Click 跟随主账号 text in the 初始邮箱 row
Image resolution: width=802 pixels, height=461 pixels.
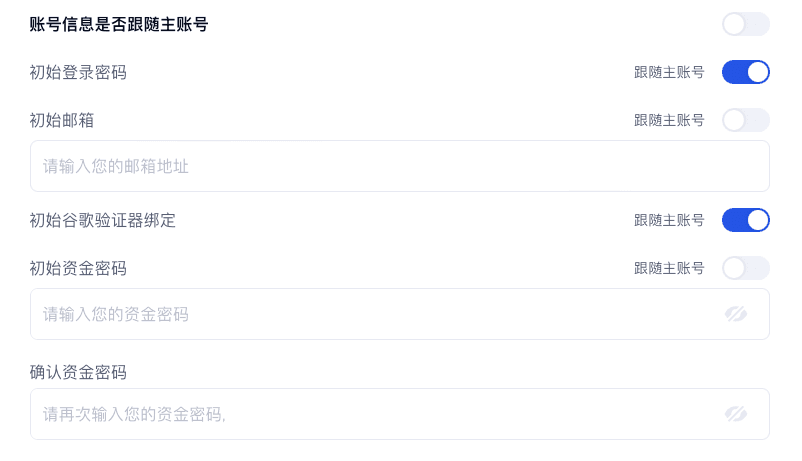[x=669, y=120]
